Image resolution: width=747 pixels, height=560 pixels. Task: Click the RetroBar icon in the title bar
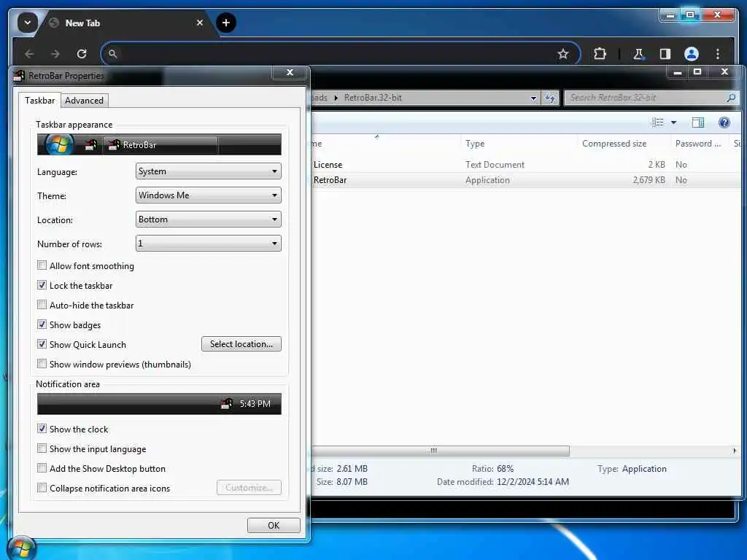(20, 75)
